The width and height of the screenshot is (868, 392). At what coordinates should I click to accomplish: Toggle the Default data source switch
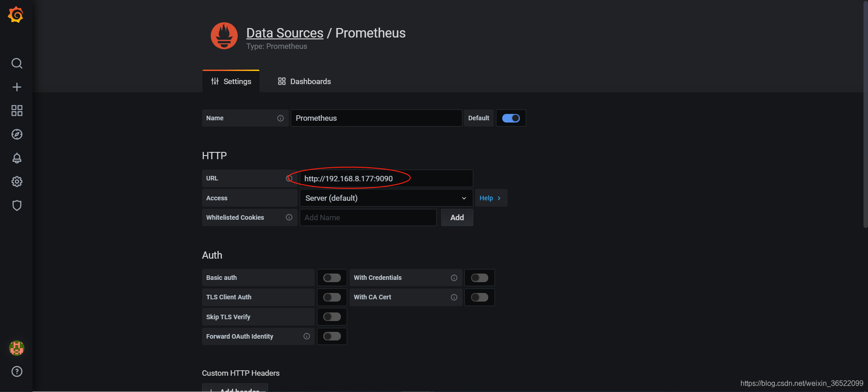click(x=511, y=118)
